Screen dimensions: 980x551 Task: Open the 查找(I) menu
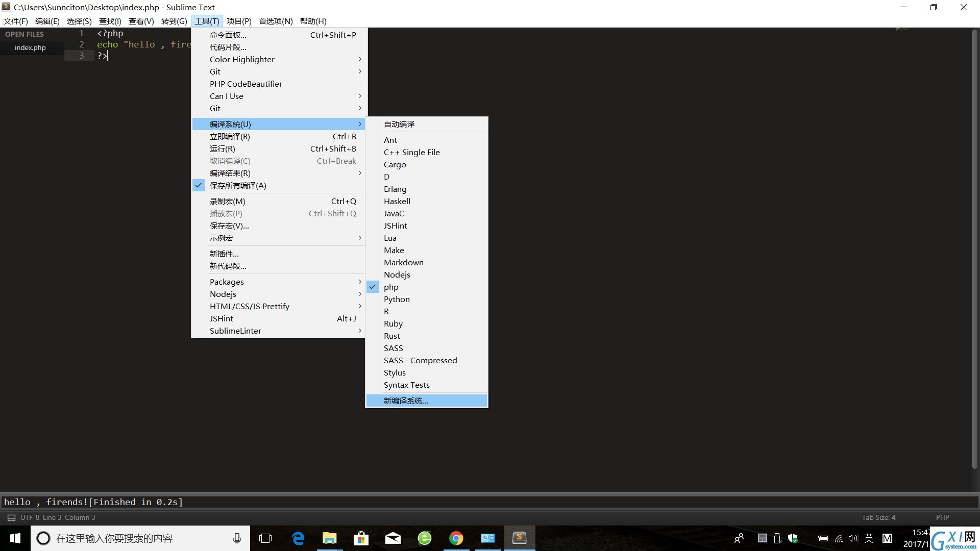[x=110, y=21]
